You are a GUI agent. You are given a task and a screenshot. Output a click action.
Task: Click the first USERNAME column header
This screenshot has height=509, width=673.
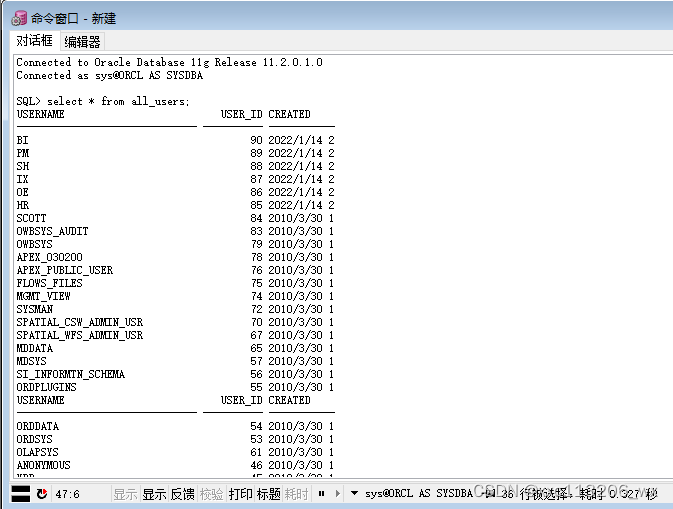tap(40, 114)
